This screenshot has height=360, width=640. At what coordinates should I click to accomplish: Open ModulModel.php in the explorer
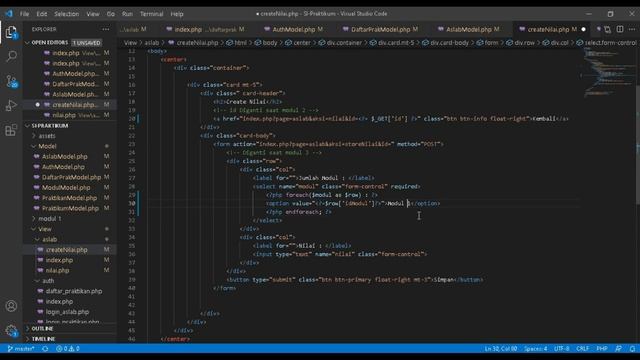(x=66, y=188)
